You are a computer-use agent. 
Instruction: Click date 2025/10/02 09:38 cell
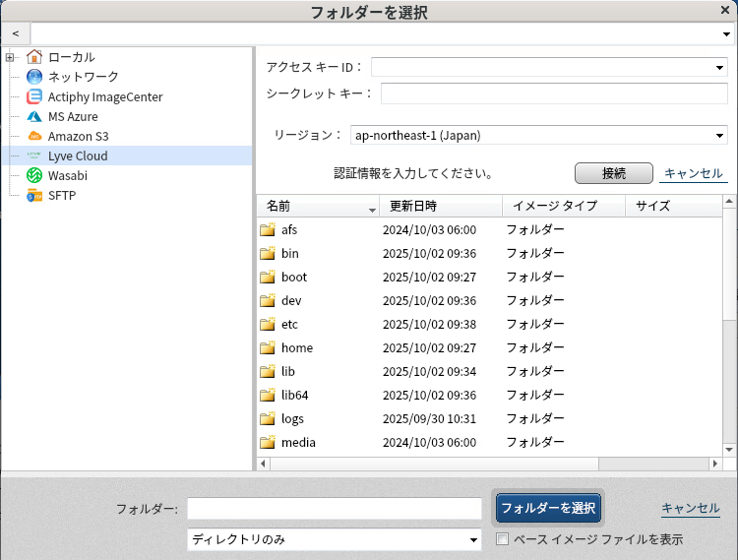[429, 324]
